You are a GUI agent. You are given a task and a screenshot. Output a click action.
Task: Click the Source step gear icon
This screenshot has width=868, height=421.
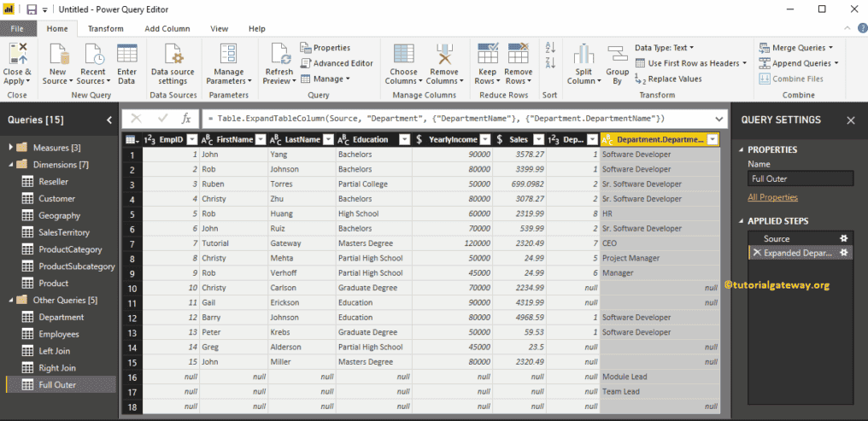pos(843,238)
